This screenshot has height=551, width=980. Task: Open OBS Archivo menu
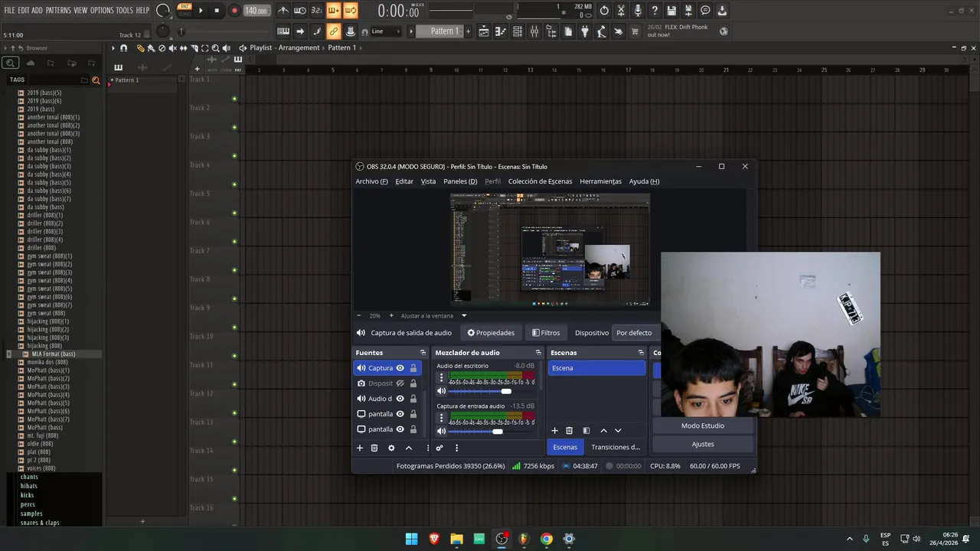[x=371, y=181]
